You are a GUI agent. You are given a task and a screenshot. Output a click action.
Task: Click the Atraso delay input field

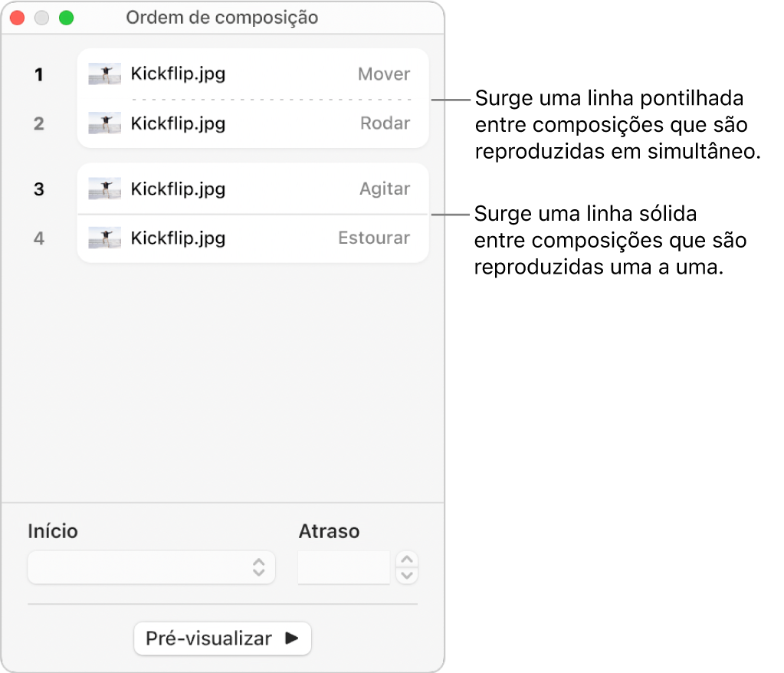[344, 567]
